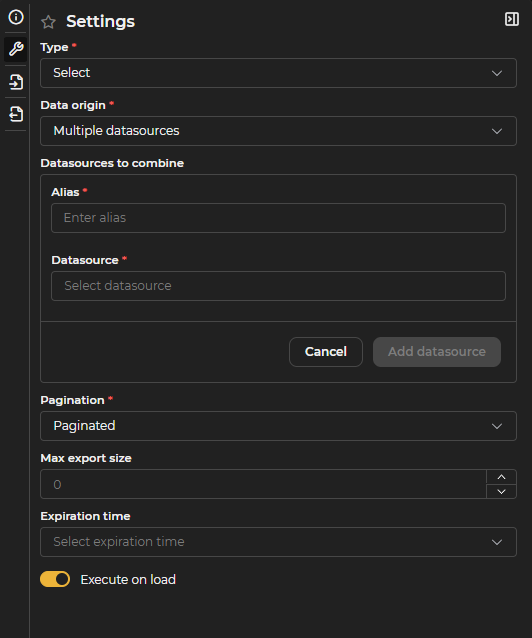Image resolution: width=532 pixels, height=638 pixels.
Task: Click the Add datasource button
Action: tap(437, 352)
